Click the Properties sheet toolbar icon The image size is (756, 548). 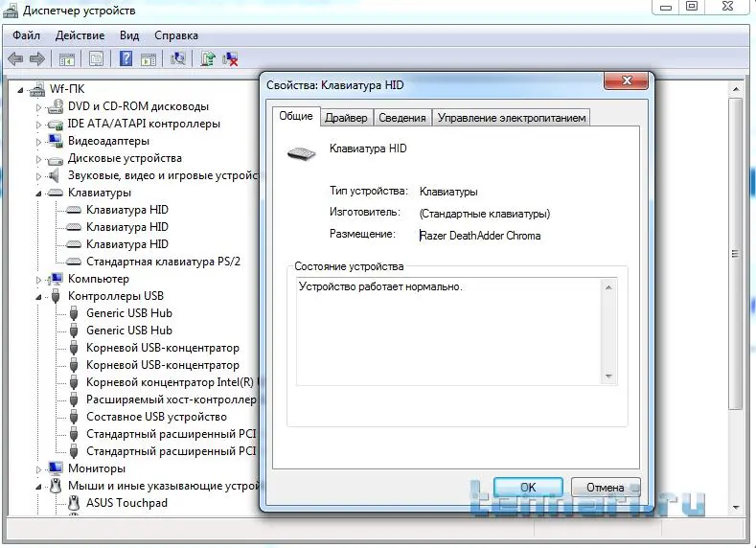(96, 59)
